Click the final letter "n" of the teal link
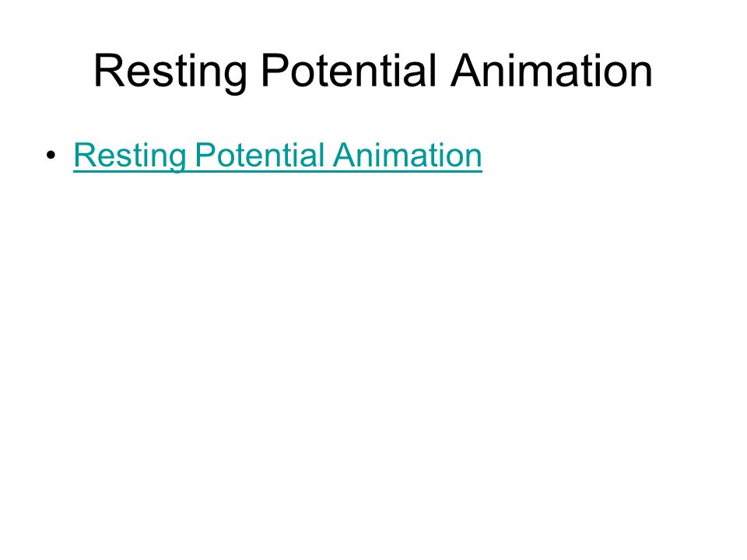The height and width of the screenshot is (560, 747). coord(474,159)
